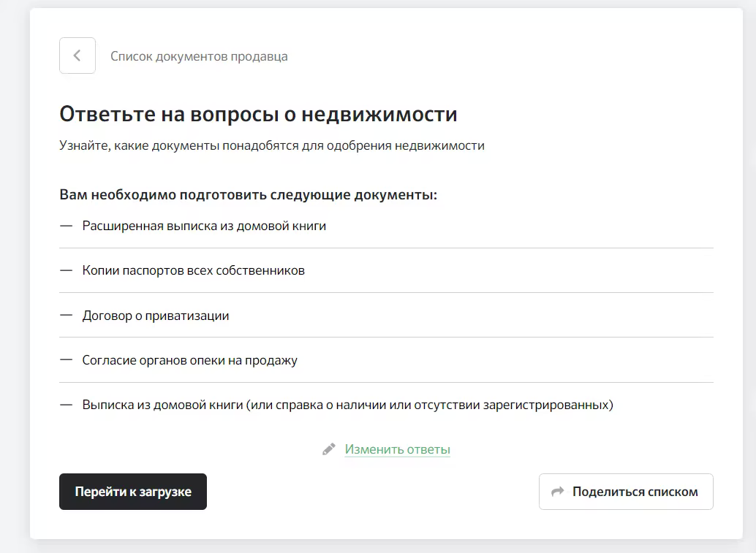Select the Копии паспортов всех собственников item

point(193,270)
